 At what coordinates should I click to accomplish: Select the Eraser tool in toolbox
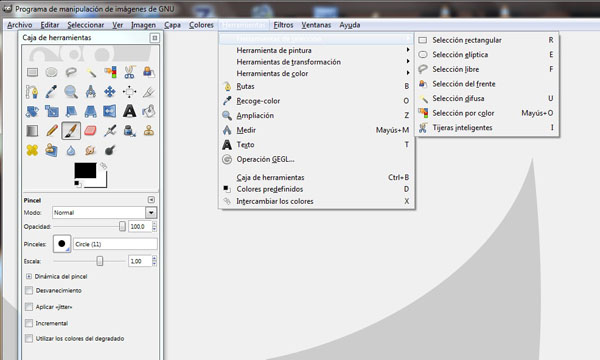90,131
